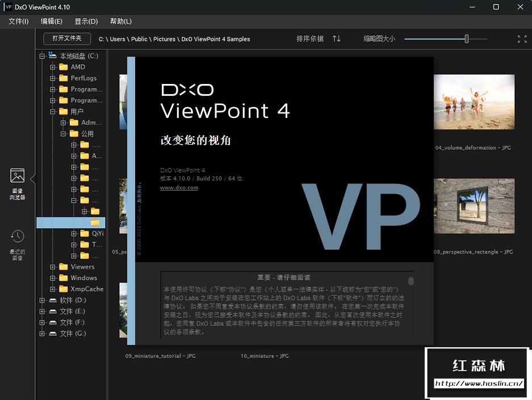
Task: Select the drive D: icon
Action: [53, 300]
